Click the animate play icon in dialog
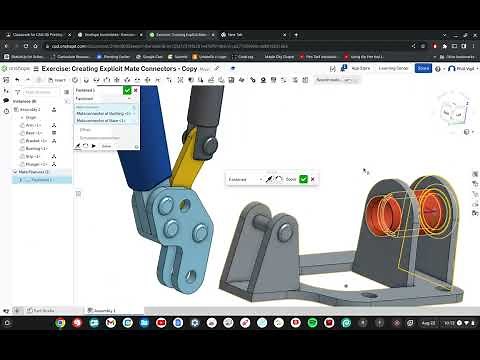 pyautogui.click(x=94, y=146)
